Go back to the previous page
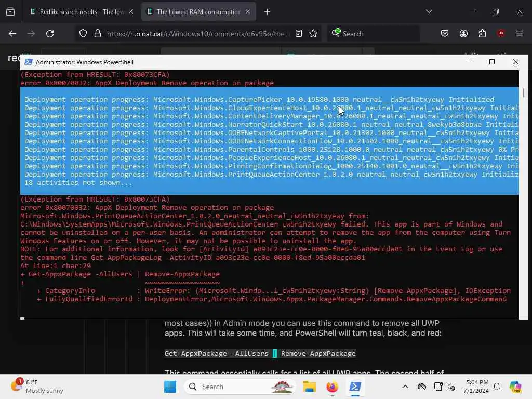532x399 pixels. click(12, 34)
